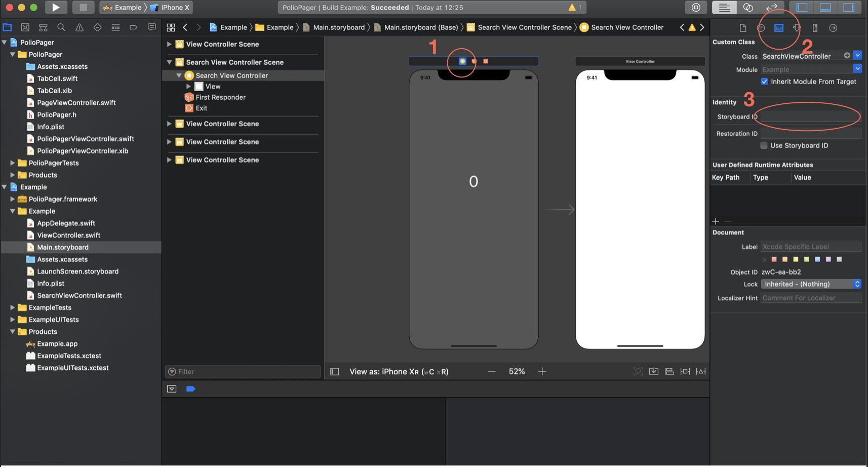The width and height of the screenshot is (868, 467).
Task: Open the Align constraints menu
Action: 669,371
